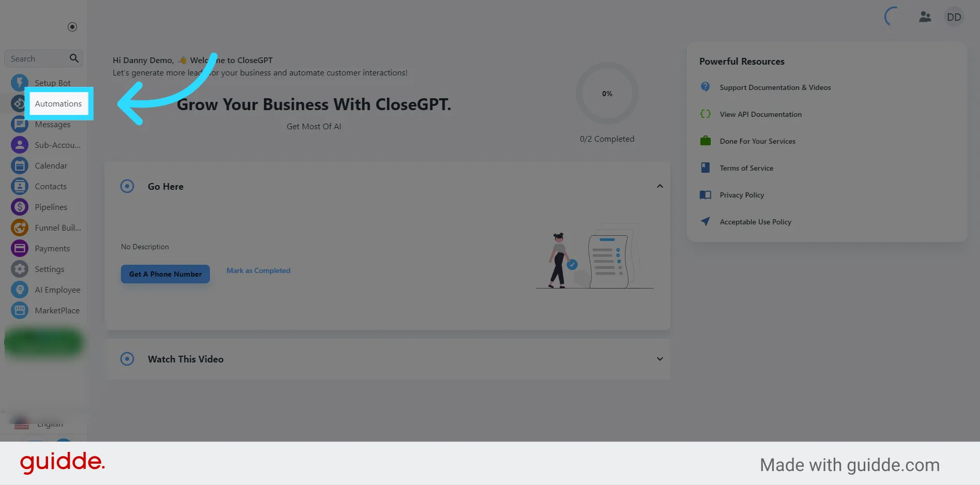Open Support Documentation & Videos link
980x485 pixels.
[x=775, y=87]
